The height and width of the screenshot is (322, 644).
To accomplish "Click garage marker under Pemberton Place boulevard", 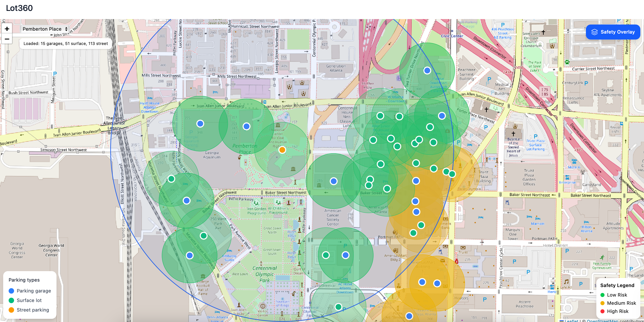I will (x=246, y=126).
